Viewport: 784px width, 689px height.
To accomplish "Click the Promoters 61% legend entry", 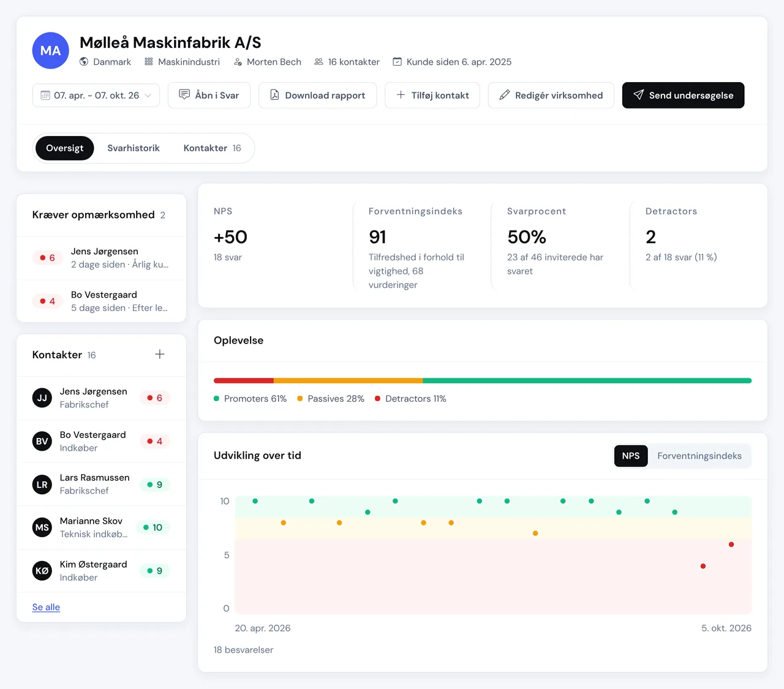I will pos(251,399).
